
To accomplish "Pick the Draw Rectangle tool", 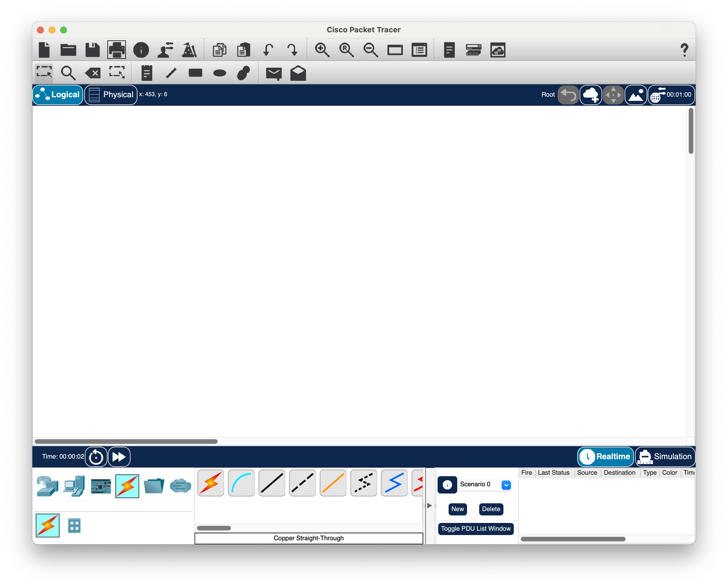I will [195, 73].
